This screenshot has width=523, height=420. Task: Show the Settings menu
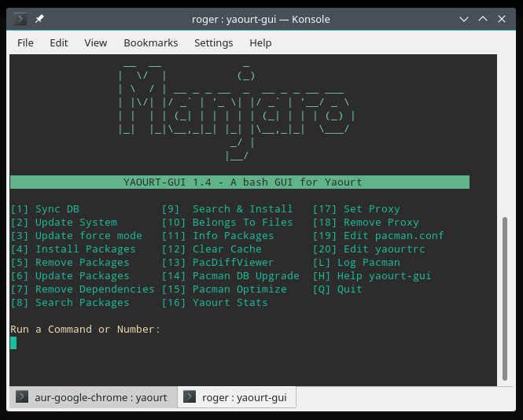tap(214, 42)
